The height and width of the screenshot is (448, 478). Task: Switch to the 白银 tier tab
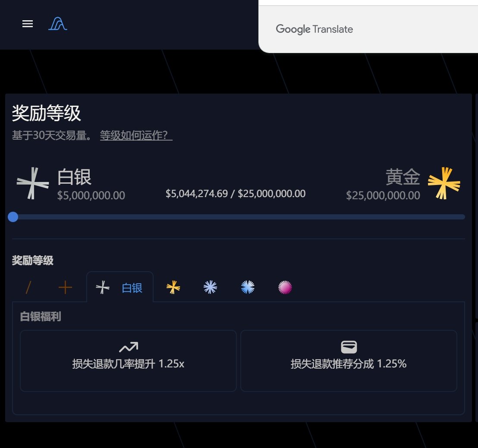(119, 288)
